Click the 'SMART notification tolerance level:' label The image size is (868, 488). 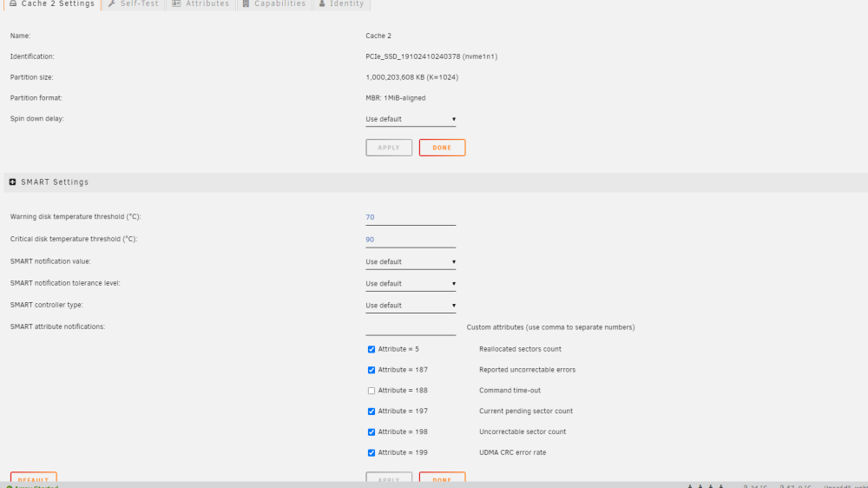click(65, 283)
